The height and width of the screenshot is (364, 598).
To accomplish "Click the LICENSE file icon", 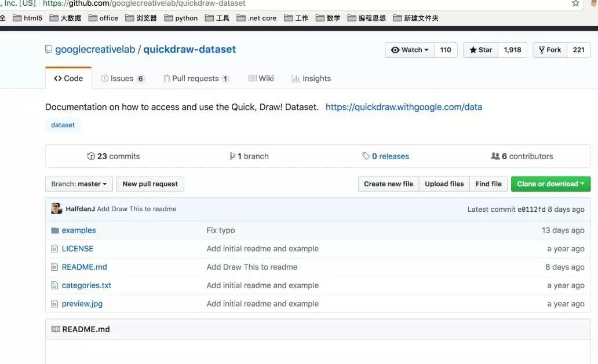I will (55, 249).
